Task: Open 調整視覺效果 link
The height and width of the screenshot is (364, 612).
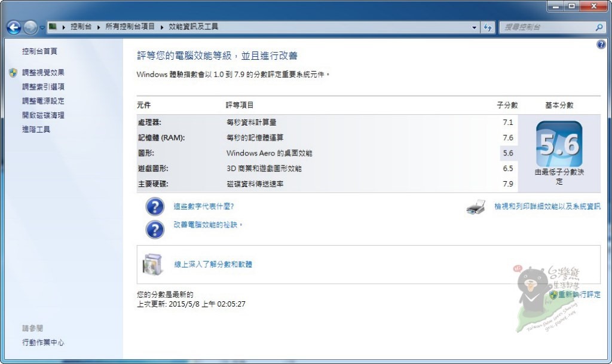Action: 43,72
